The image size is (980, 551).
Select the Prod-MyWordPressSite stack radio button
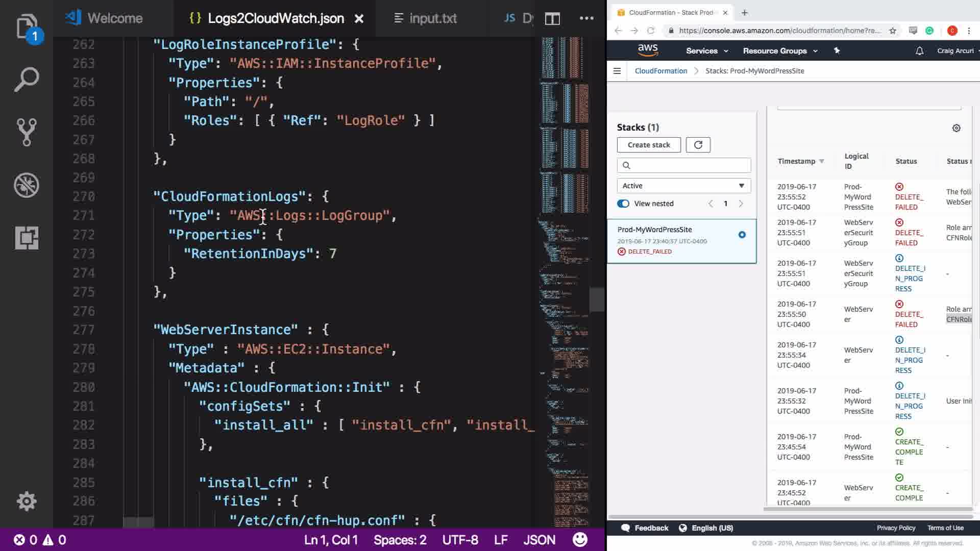[x=742, y=235]
